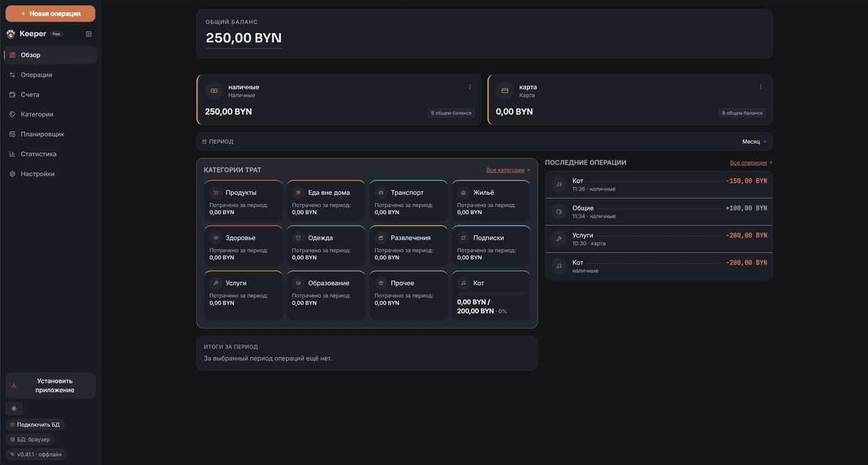
Task: Open Статистика in the sidebar
Action: pyautogui.click(x=51, y=154)
